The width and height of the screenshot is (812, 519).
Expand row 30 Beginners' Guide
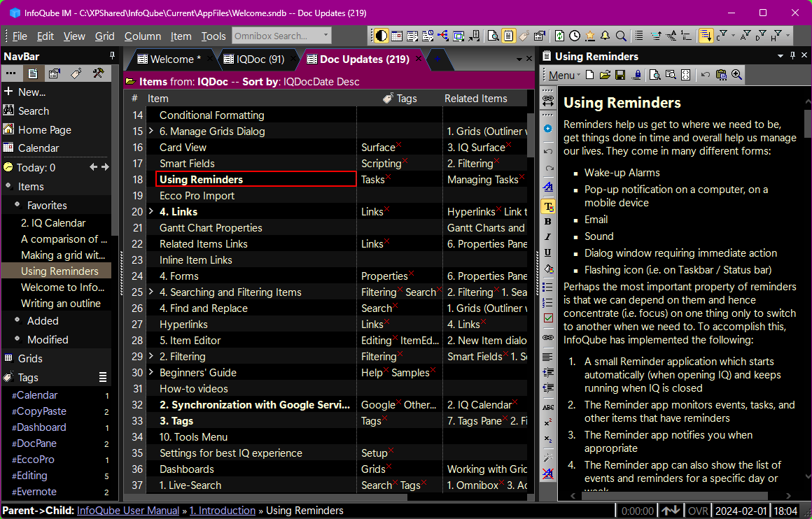[151, 372]
